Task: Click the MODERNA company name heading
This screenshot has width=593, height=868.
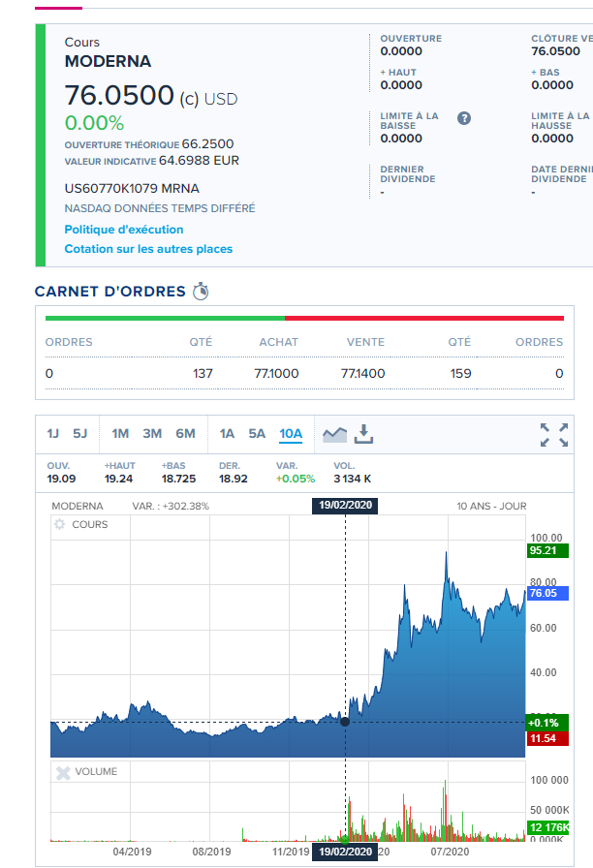Action: pos(108,61)
